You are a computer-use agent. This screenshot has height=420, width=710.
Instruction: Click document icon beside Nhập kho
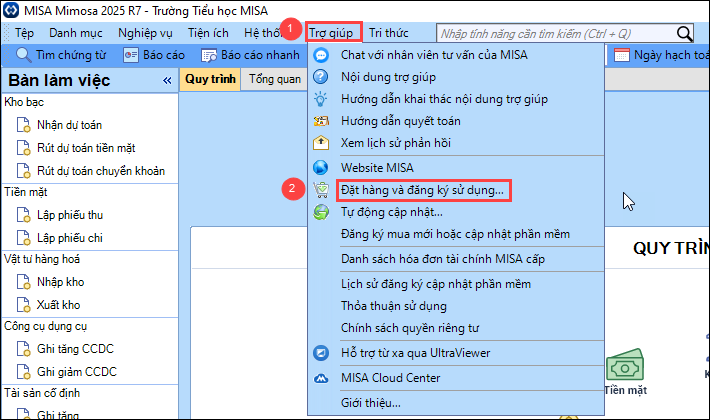coord(24,282)
